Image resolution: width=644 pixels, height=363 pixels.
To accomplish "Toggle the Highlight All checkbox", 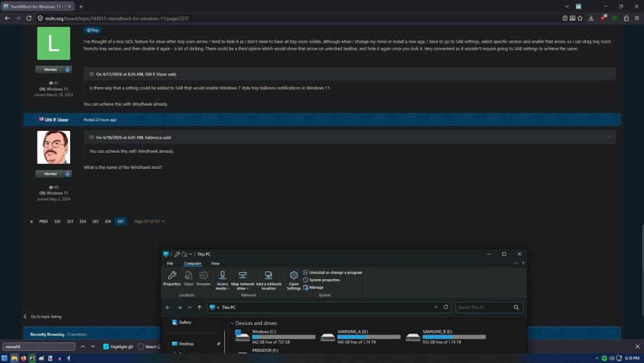I will (106, 346).
